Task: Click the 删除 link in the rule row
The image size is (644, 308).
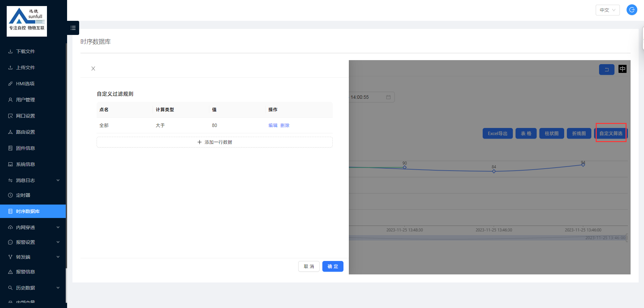Action: point(285,125)
